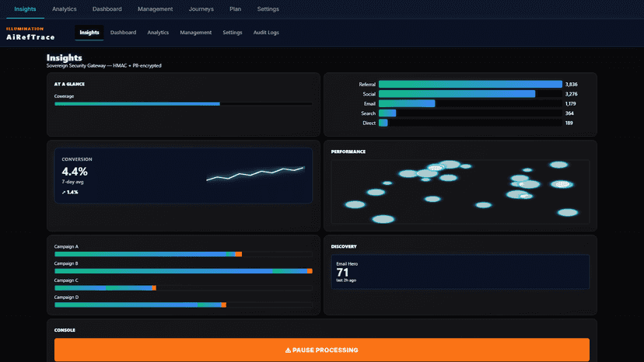Click the 'CONSOLE' heading

[65, 330]
